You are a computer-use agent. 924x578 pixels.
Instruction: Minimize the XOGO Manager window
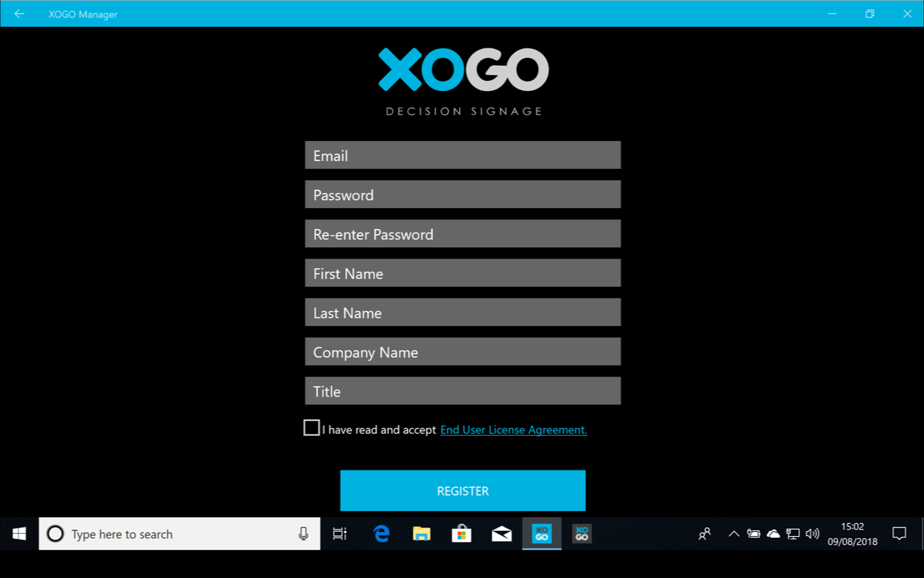pyautogui.click(x=834, y=14)
